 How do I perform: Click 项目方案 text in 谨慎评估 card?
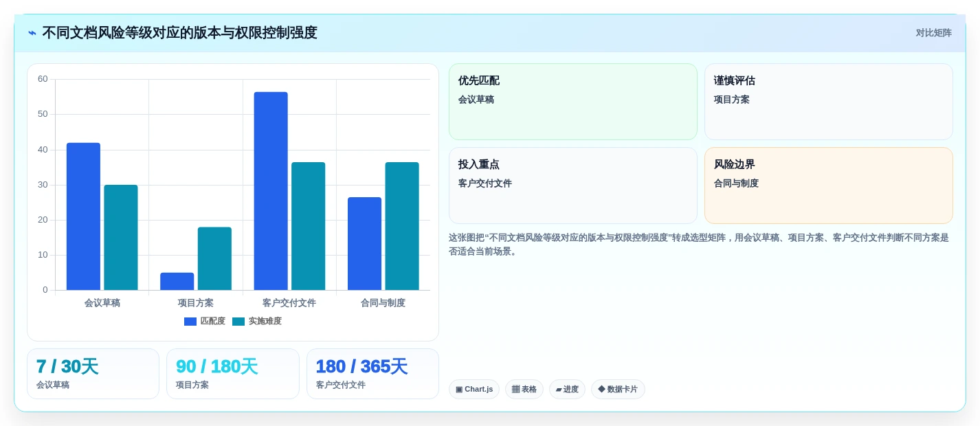732,100
